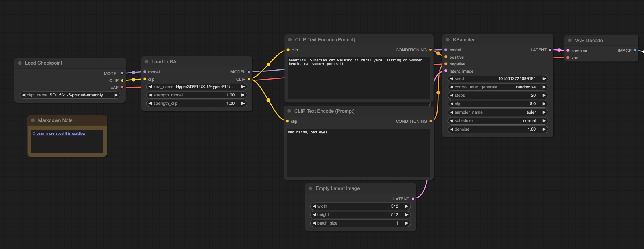The image size is (644, 249).
Task: Click the vae input port on VAE Decode
Action: click(x=568, y=58)
